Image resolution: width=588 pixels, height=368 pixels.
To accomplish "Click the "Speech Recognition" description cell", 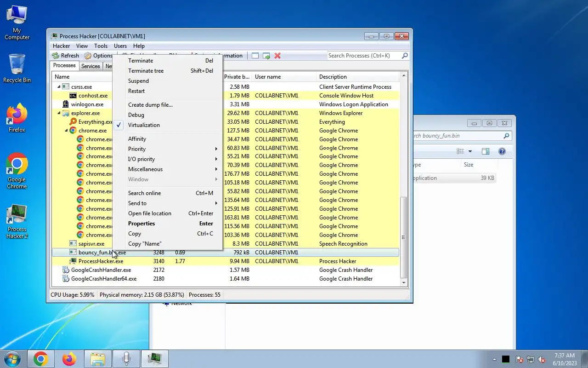I will tap(343, 244).
